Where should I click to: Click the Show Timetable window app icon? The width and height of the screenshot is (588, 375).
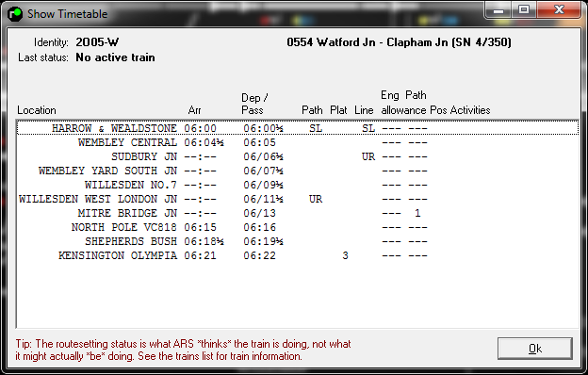15,14
